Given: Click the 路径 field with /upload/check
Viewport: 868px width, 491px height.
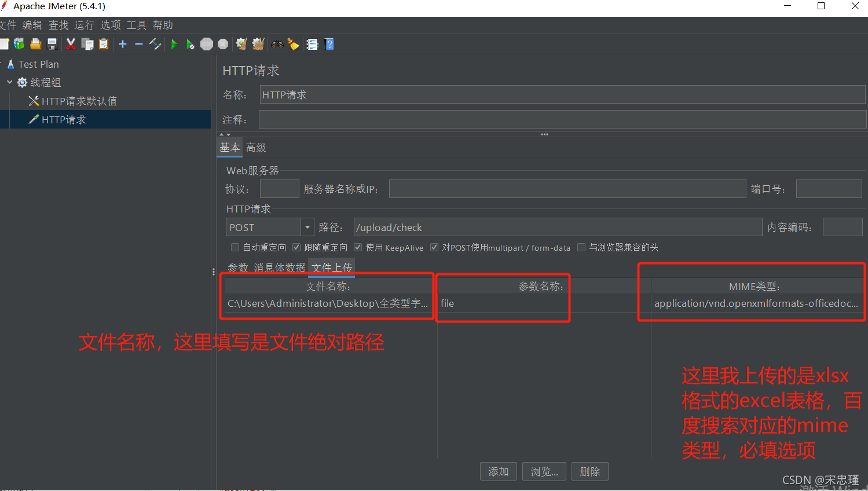Looking at the screenshot, I should pyautogui.click(x=558, y=228).
